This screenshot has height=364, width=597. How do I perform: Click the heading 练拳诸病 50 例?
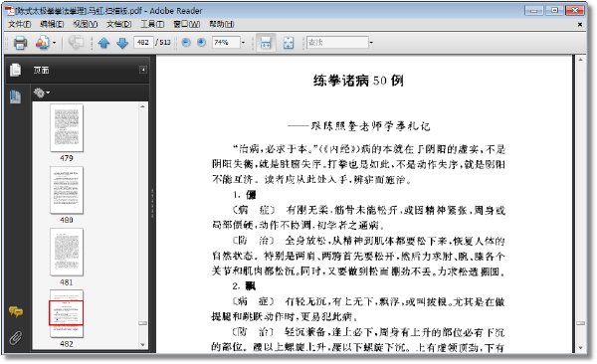358,81
